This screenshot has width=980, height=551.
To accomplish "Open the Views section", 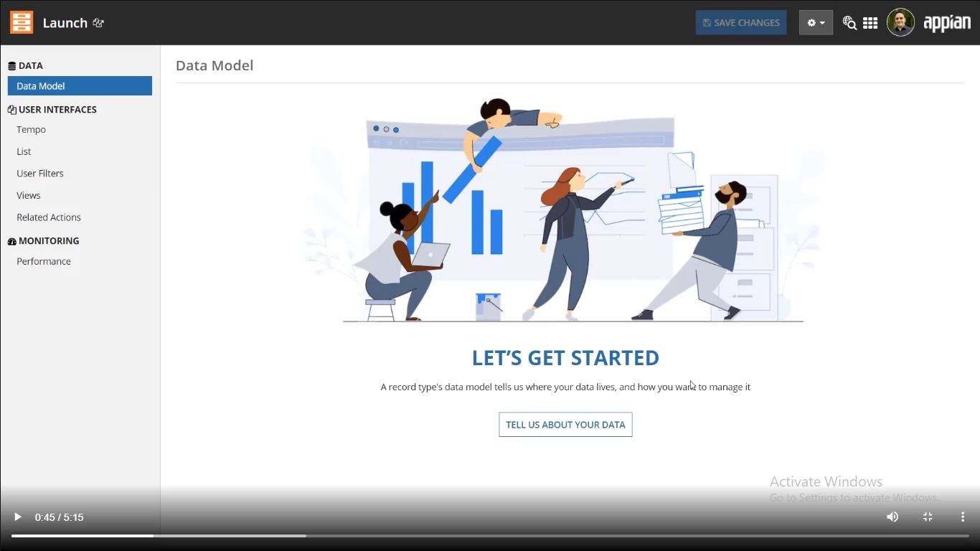I will pos(29,195).
